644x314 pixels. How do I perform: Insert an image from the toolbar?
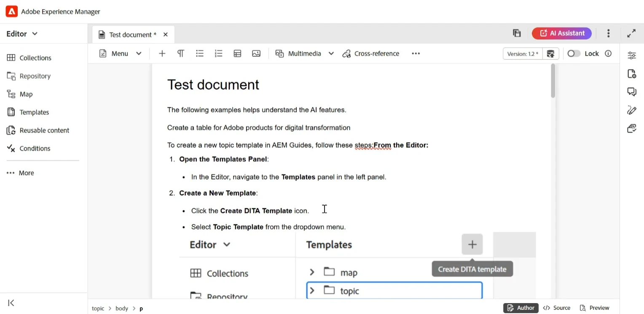[x=256, y=53]
